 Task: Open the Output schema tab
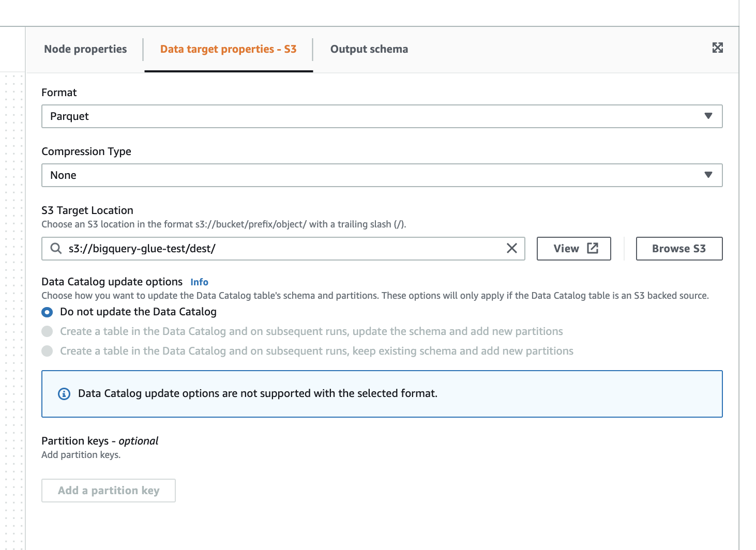(x=369, y=49)
